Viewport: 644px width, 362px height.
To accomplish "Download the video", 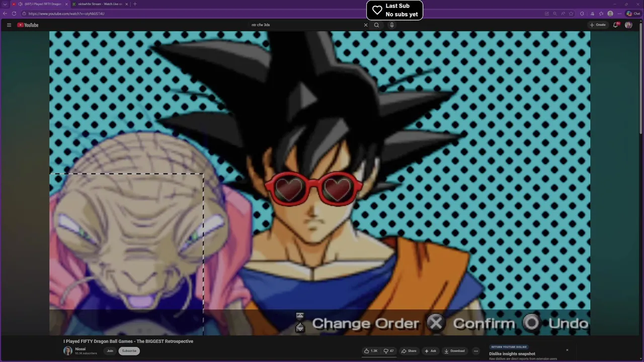I will point(454,351).
